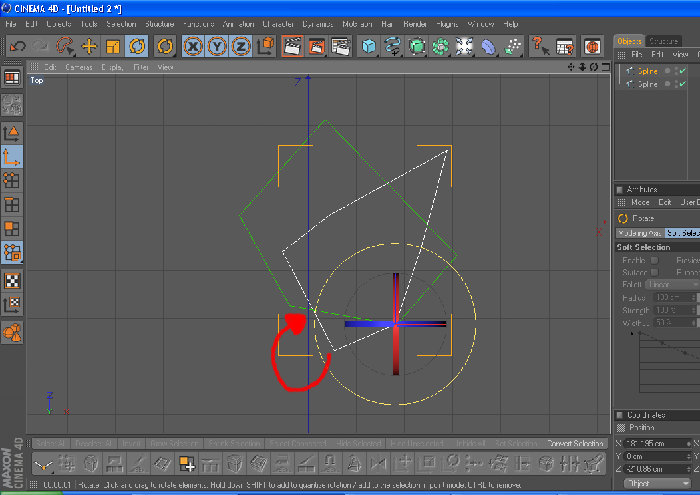Screen dimensions: 700x495
Task: Click Render to Picture Viewer icon
Action: click(x=316, y=46)
